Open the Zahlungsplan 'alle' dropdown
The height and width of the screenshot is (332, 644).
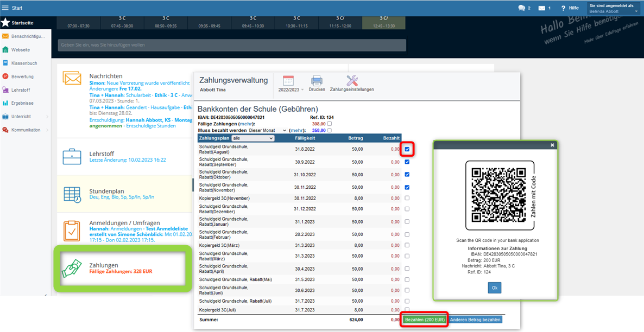252,138
